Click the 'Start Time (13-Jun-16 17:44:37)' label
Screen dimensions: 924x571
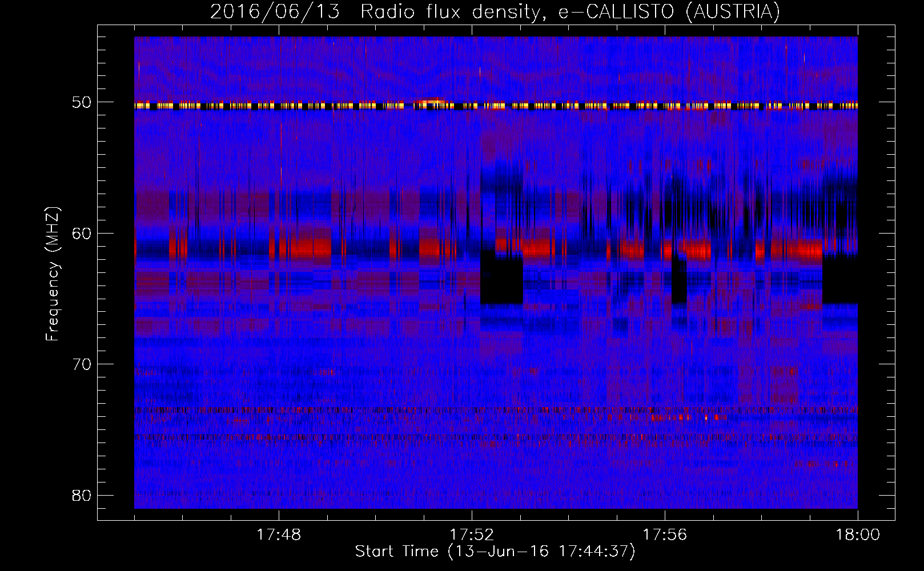pos(495,552)
